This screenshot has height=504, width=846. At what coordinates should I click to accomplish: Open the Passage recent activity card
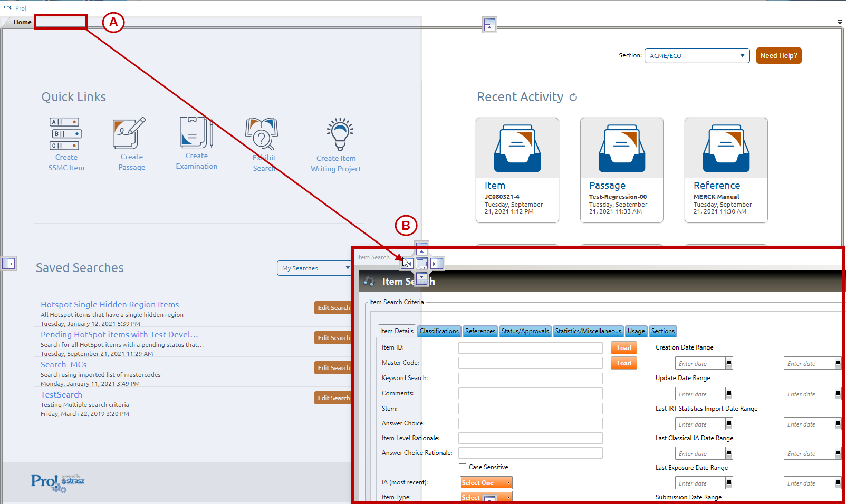point(621,170)
